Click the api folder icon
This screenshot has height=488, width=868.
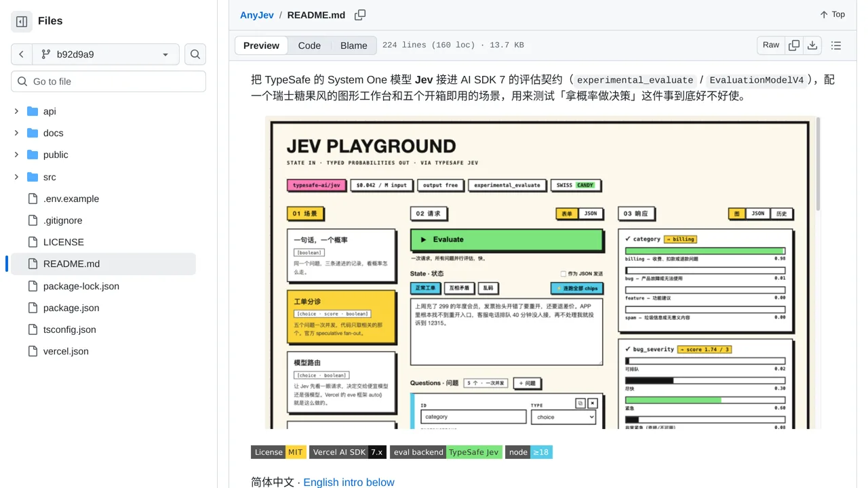pos(33,111)
